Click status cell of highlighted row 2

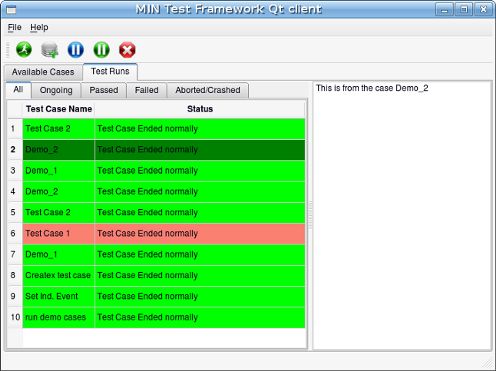pos(200,150)
